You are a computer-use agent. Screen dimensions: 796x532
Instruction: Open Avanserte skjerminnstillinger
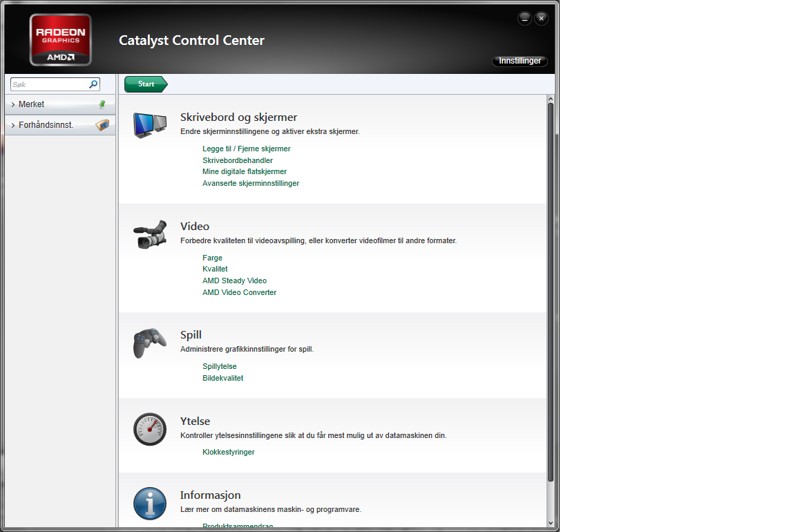pos(251,183)
